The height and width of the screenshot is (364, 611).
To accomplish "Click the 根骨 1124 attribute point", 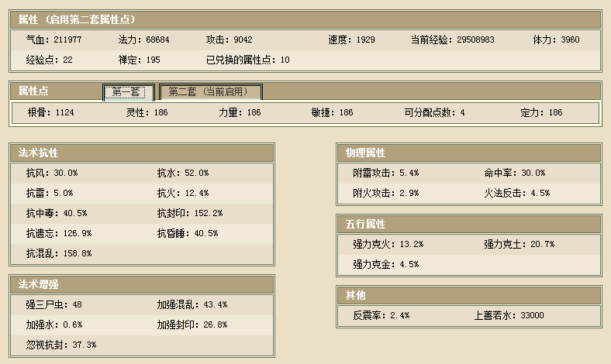I will (51, 113).
